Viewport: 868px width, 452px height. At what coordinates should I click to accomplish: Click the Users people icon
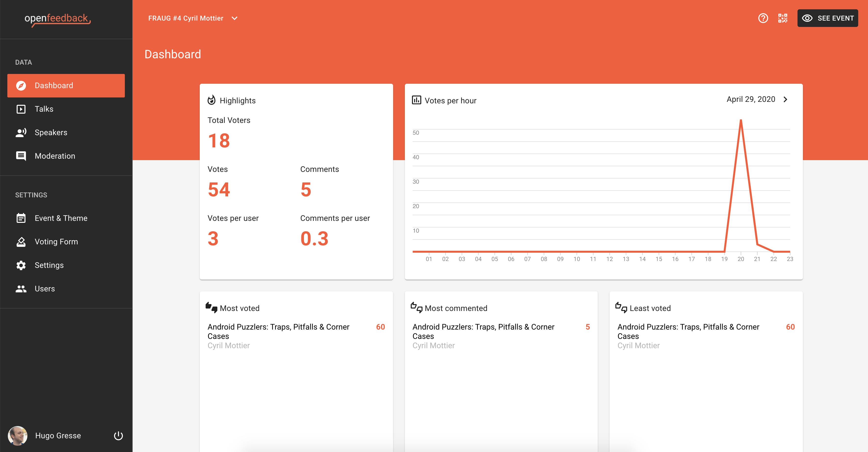point(21,289)
